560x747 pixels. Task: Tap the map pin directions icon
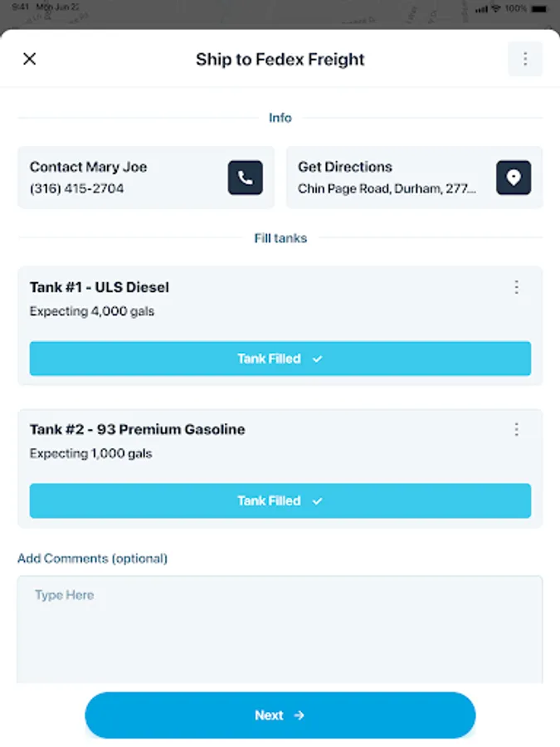click(x=514, y=178)
